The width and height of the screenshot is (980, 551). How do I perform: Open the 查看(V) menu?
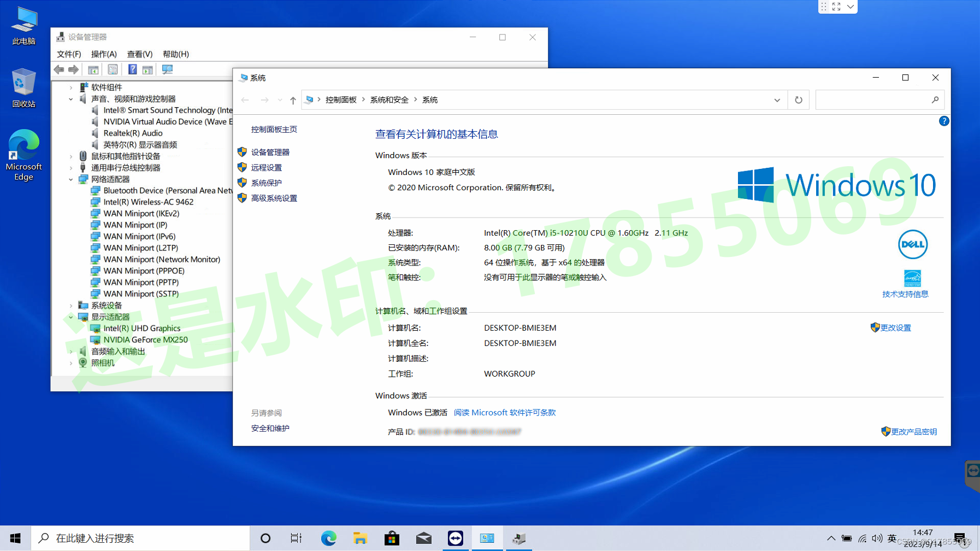[139, 54]
